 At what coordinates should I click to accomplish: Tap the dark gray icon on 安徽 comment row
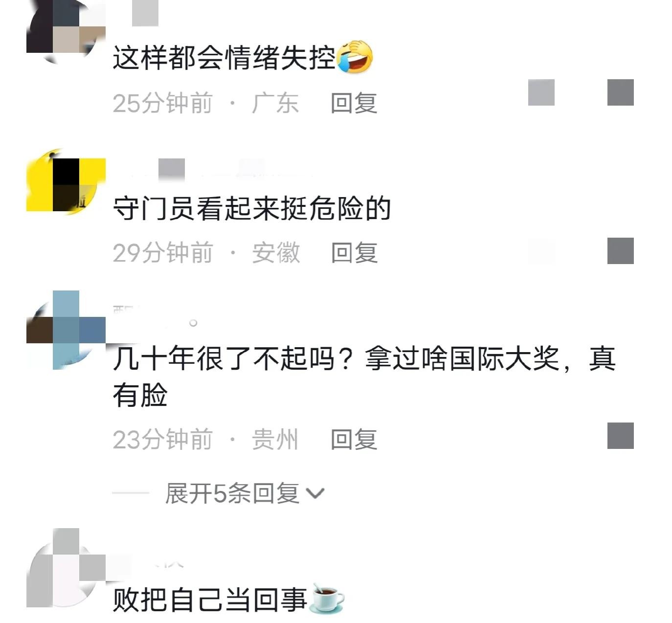coord(621,251)
